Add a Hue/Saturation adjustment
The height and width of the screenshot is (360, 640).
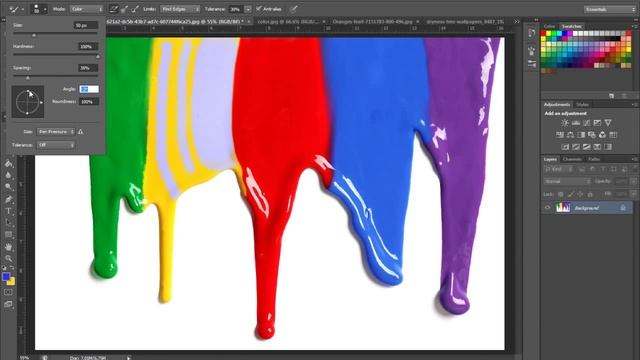[560, 135]
